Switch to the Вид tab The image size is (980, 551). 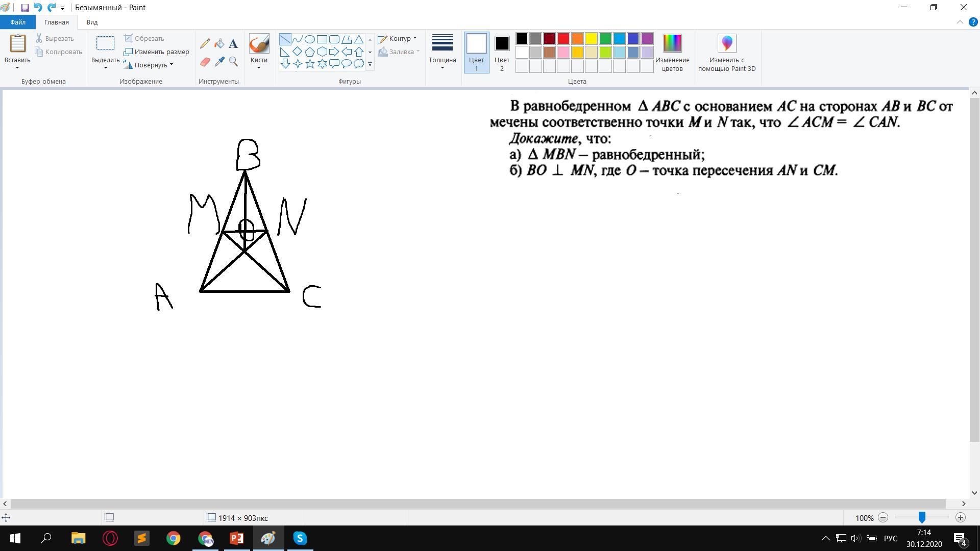92,22
